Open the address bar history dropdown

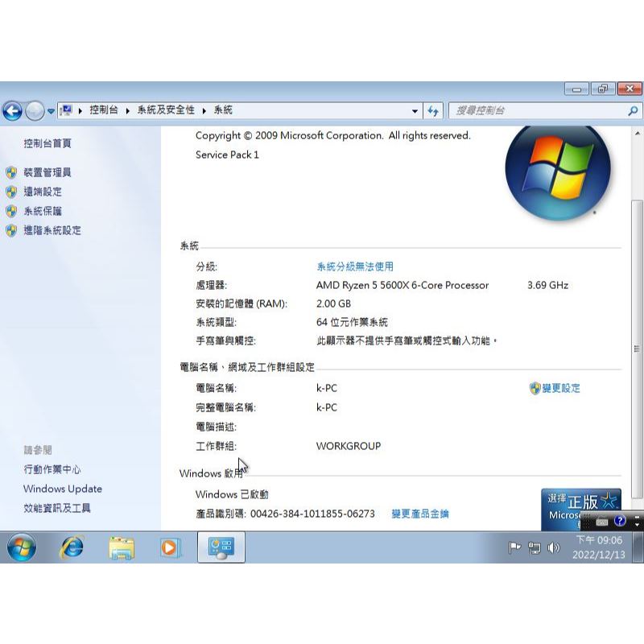click(x=415, y=111)
